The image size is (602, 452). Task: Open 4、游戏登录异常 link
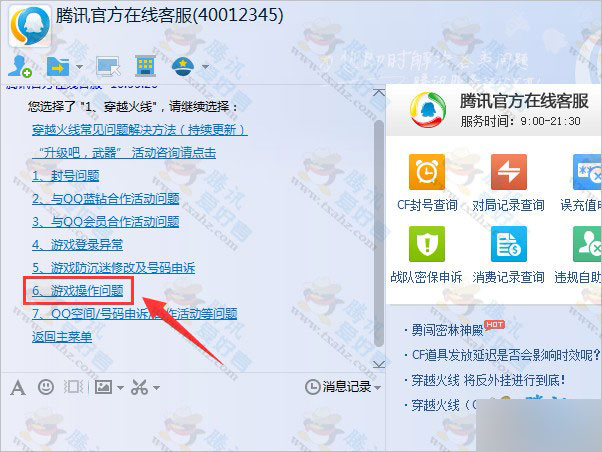point(77,245)
